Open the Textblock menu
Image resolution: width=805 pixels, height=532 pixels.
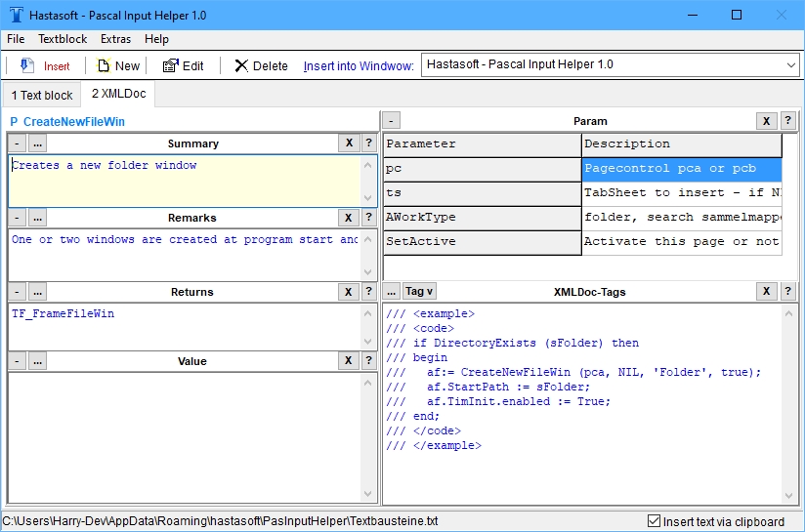click(63, 39)
